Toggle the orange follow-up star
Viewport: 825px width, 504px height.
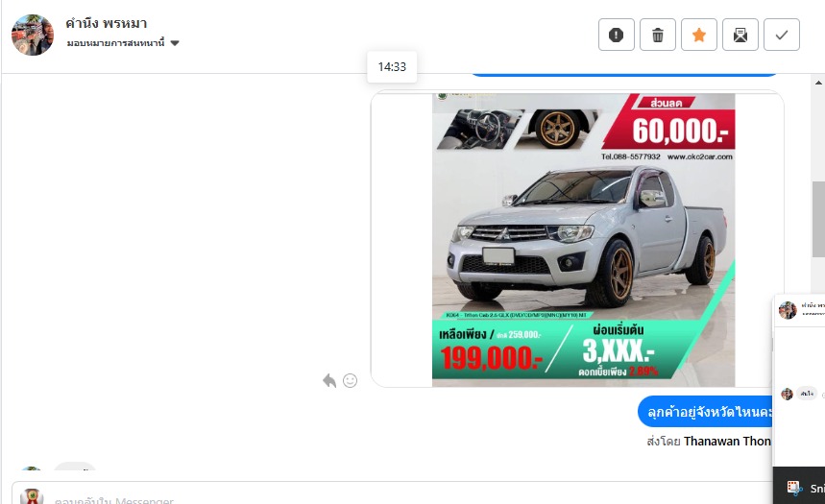pos(699,35)
